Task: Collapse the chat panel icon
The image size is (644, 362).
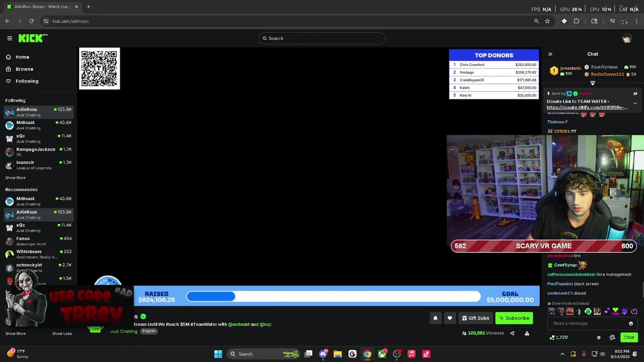Action: (550, 54)
